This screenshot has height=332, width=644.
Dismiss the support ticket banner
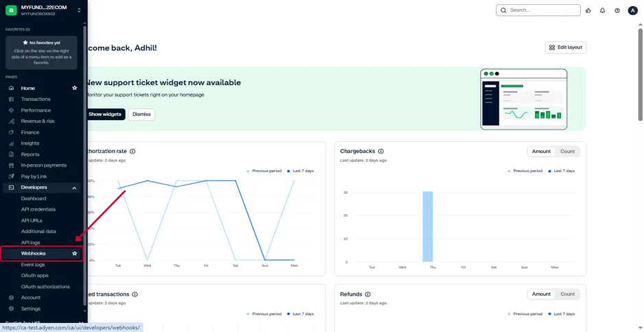click(x=142, y=115)
